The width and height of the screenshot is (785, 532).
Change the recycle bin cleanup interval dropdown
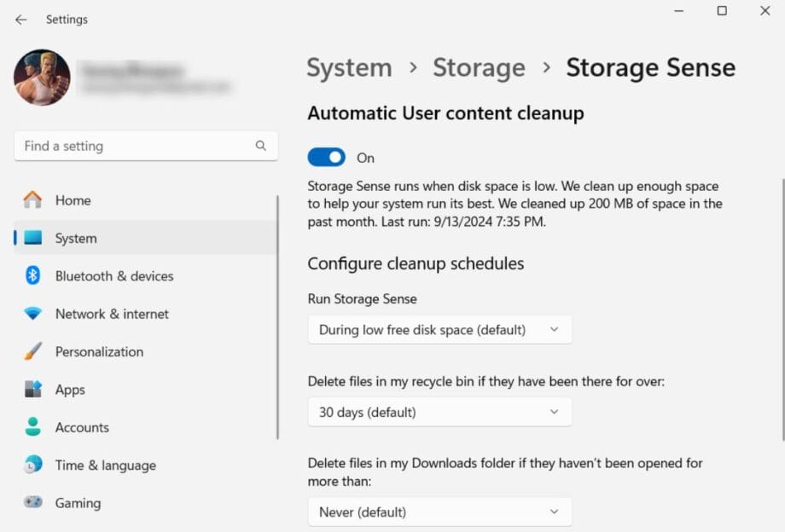click(439, 412)
